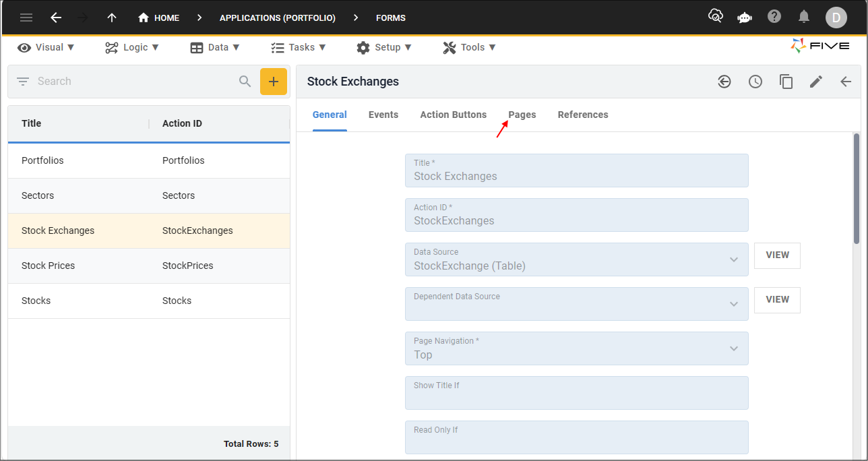Image resolution: width=868 pixels, height=461 pixels.
Task: Switch to the Events tab
Action: [x=383, y=115]
